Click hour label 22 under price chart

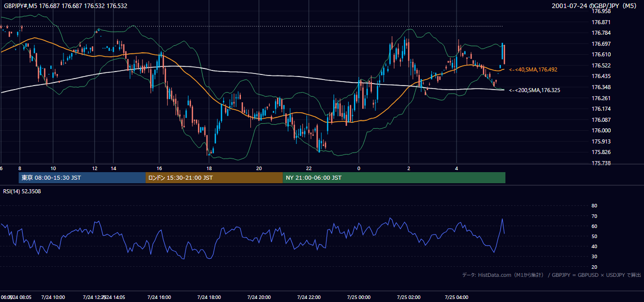coord(309,168)
